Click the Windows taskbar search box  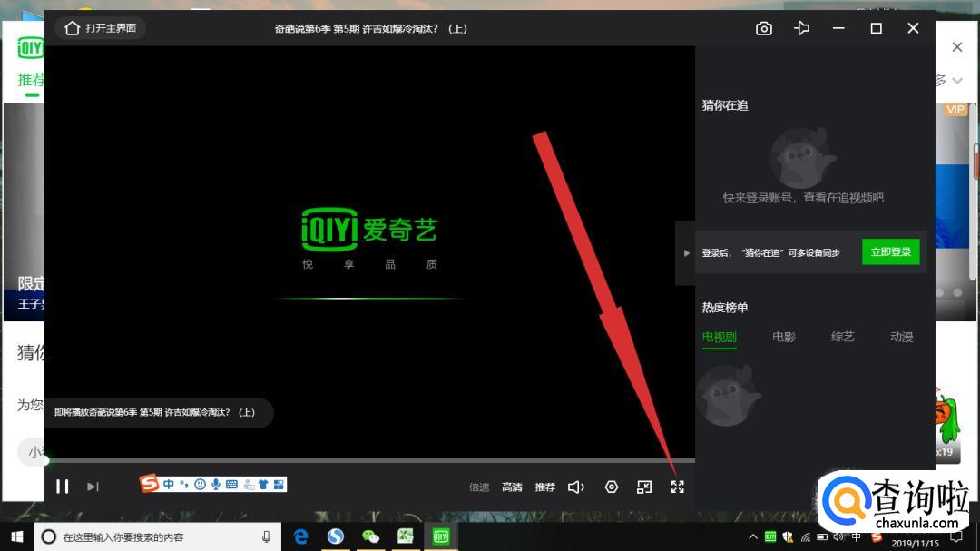(158, 536)
